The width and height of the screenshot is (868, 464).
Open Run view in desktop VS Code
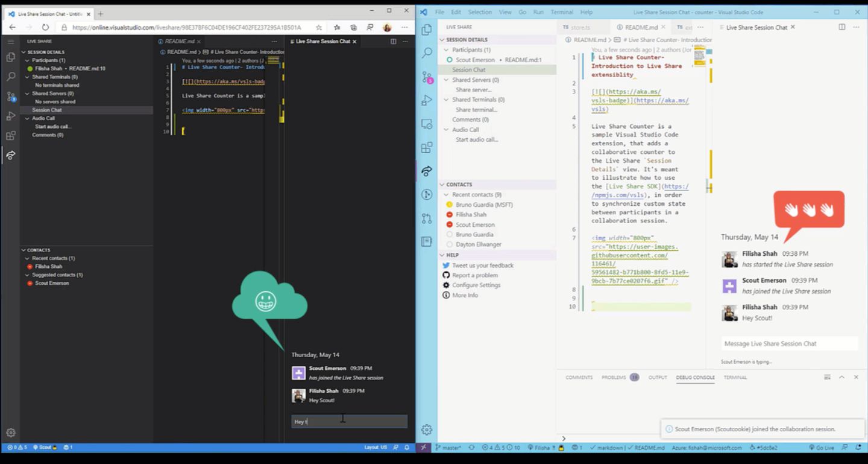point(427,100)
